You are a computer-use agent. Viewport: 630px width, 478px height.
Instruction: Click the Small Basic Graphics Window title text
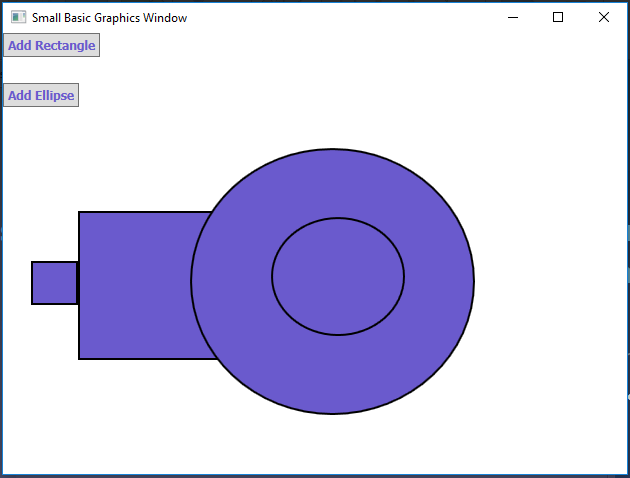[109, 18]
